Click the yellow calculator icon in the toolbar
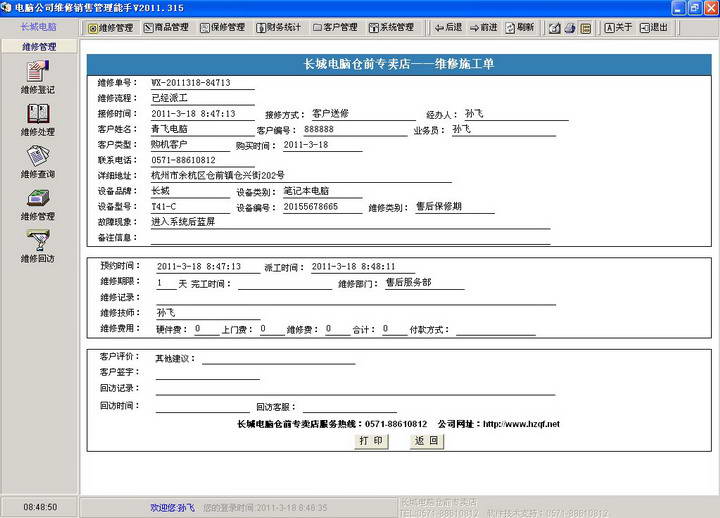 tap(585, 28)
